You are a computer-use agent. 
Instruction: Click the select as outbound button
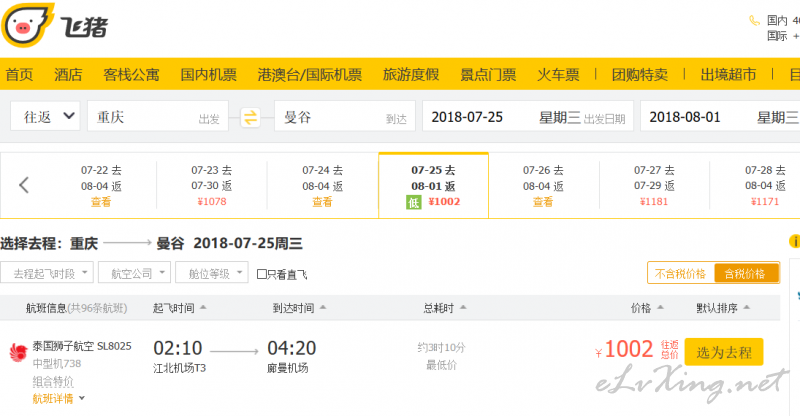click(723, 352)
